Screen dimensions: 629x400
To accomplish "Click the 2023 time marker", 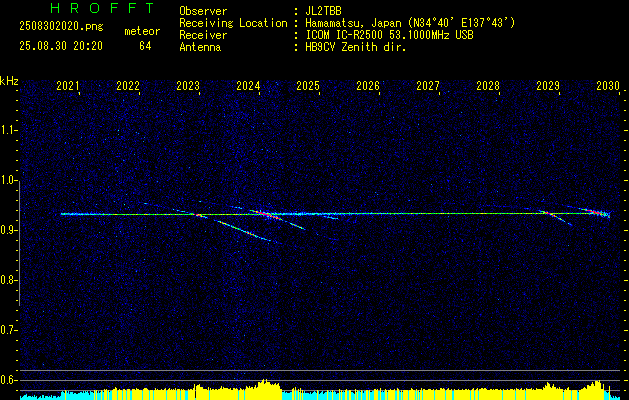I will coord(188,86).
